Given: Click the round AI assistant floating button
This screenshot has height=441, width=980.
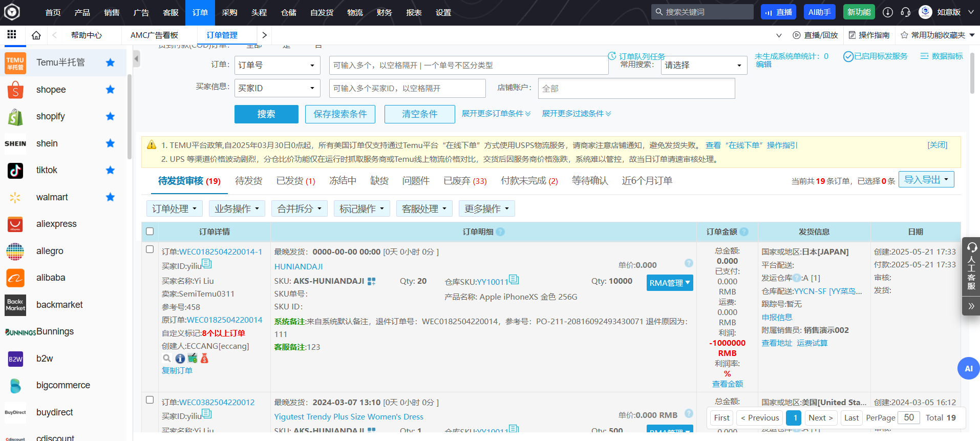Looking at the screenshot, I should pos(968,368).
